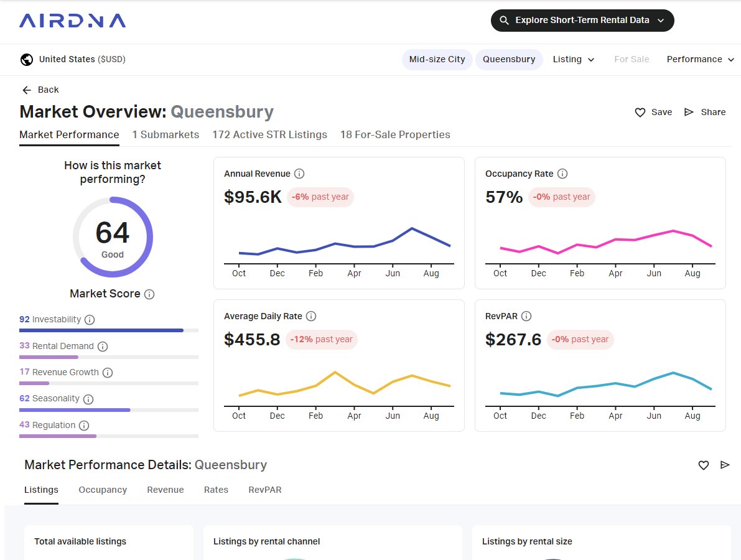Viewport: 741px width, 560px height.
Task: Click the Share button label
Action: point(713,113)
